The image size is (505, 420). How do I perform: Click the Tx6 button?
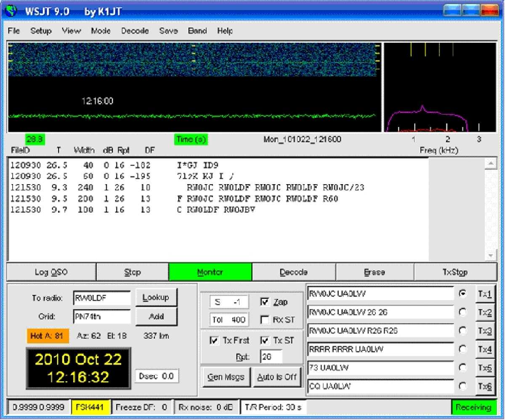tap(484, 386)
